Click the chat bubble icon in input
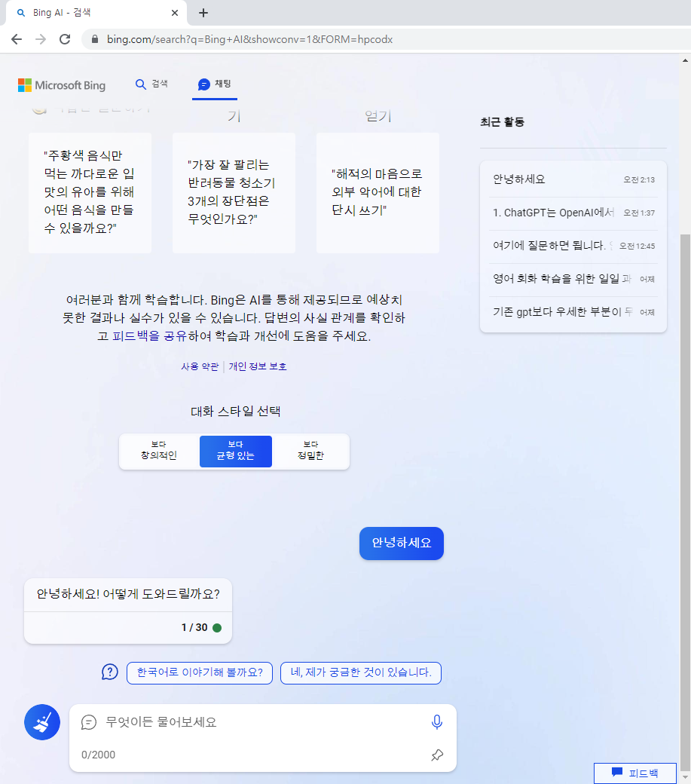This screenshot has width=691, height=784. (x=88, y=722)
